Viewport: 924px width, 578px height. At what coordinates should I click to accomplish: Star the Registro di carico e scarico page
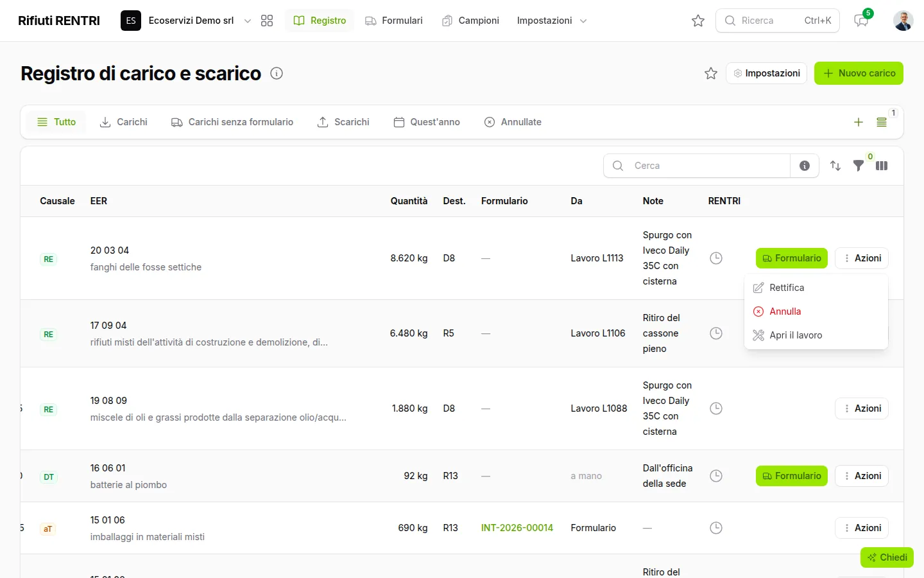[x=711, y=73]
